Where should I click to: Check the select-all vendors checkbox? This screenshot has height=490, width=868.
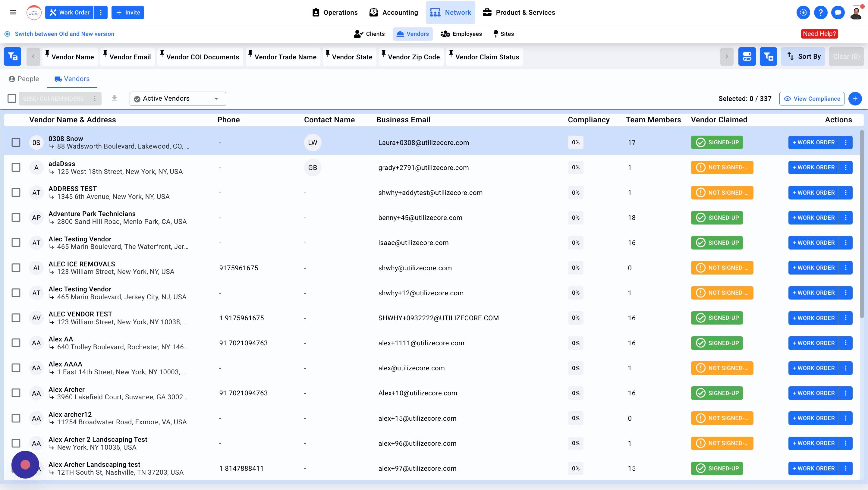point(12,99)
